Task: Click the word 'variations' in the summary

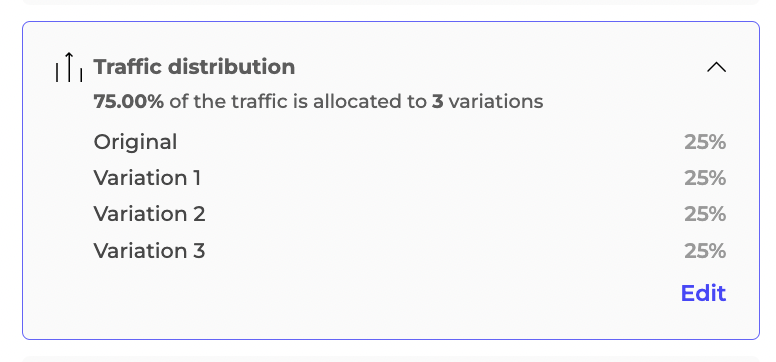Action: click(496, 102)
